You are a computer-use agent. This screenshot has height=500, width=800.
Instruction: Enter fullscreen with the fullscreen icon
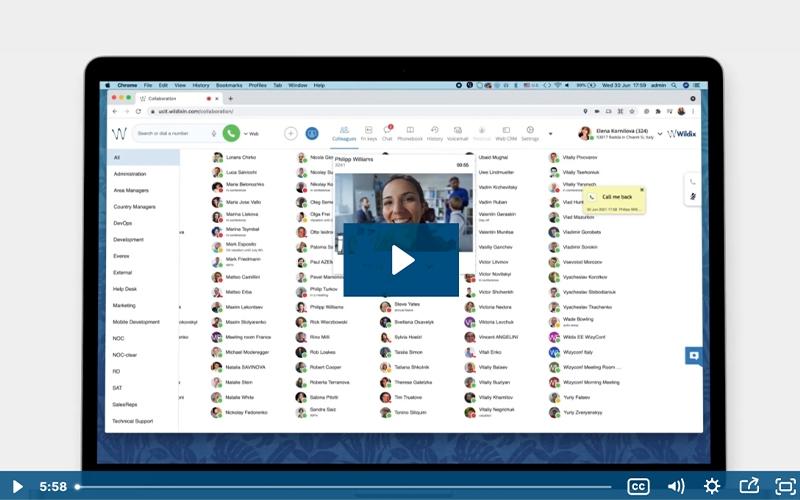pos(786,486)
